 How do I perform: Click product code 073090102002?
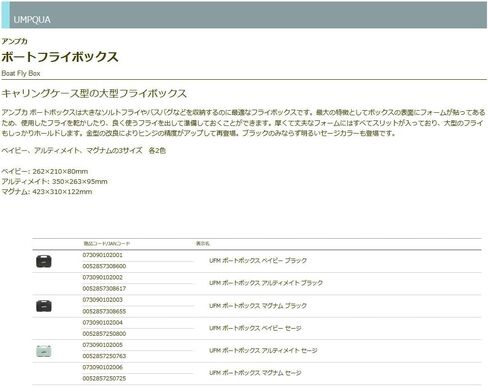103,277
